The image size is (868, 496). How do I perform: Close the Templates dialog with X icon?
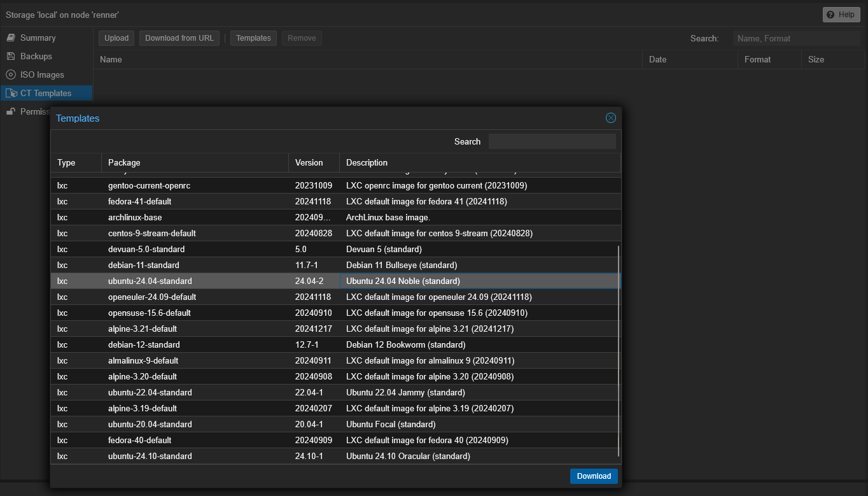click(610, 118)
